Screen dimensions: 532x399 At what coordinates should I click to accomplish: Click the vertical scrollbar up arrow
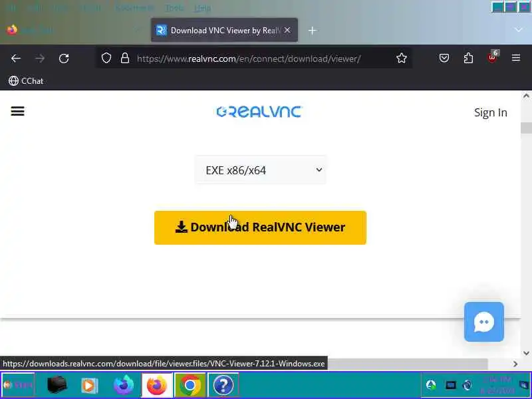(x=526, y=96)
